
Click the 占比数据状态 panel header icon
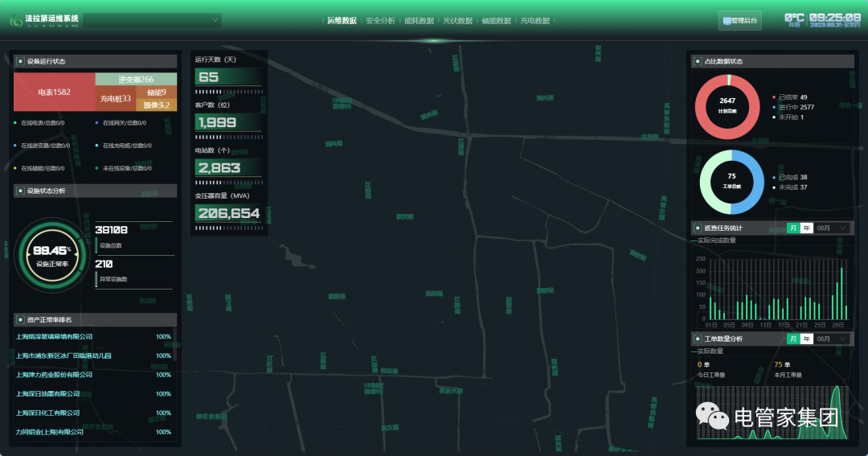coord(698,61)
